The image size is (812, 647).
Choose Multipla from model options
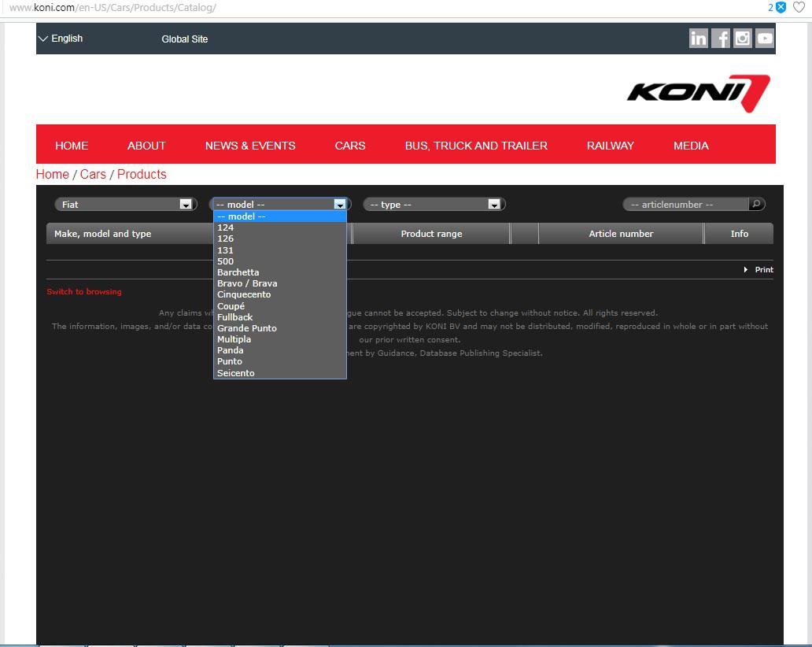pyautogui.click(x=279, y=339)
